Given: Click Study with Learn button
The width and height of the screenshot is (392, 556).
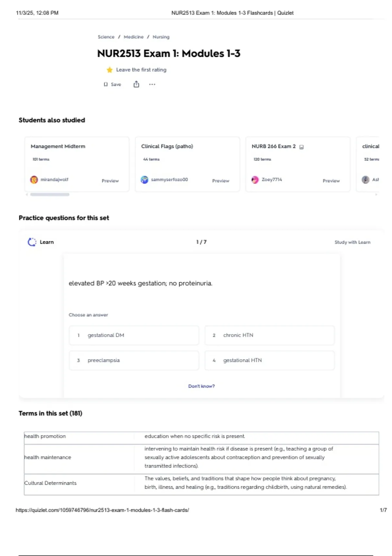Looking at the screenshot, I should click(352, 242).
